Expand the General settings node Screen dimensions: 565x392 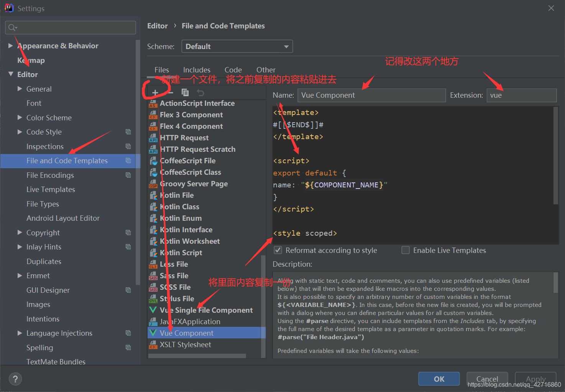(20, 89)
